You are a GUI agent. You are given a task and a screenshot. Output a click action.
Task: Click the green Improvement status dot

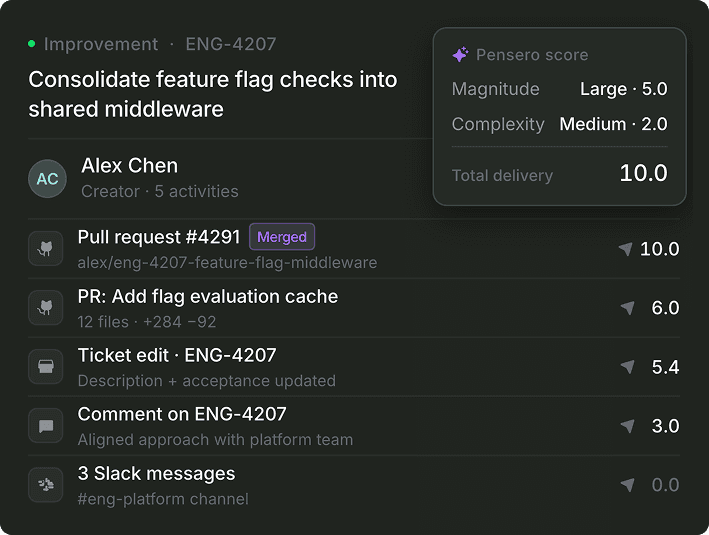click(32, 44)
